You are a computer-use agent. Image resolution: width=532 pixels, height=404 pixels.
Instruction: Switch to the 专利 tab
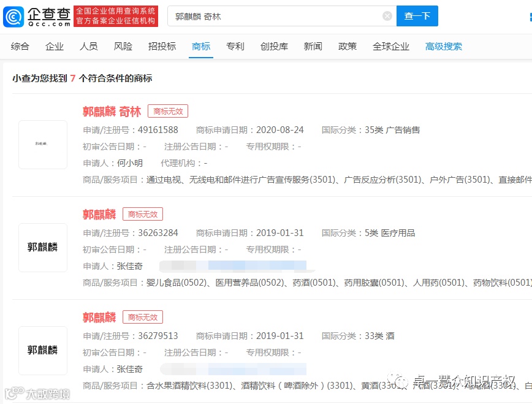235,46
